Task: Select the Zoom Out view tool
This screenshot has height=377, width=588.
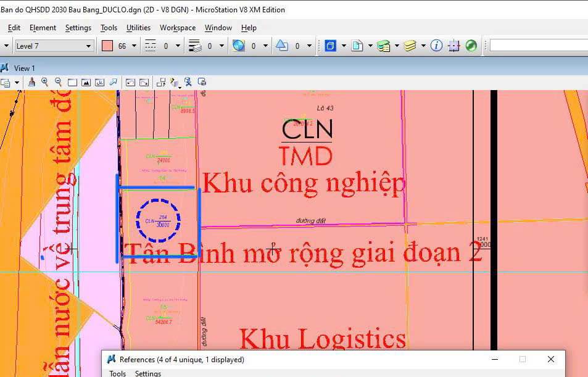Action: 58,81
